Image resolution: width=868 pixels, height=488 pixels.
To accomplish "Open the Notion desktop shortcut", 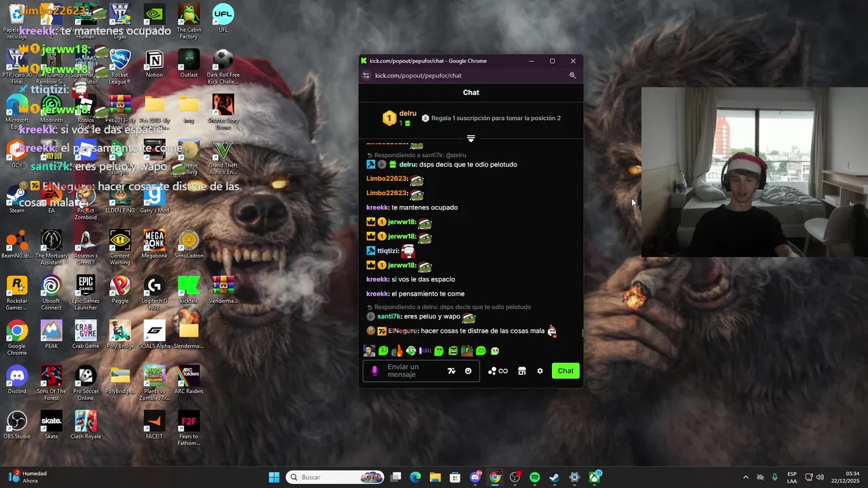I will pyautogui.click(x=154, y=63).
